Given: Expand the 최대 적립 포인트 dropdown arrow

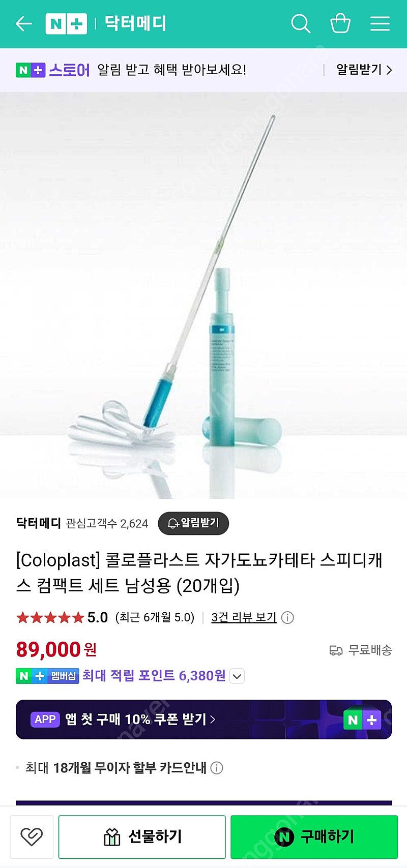Looking at the screenshot, I should click(x=237, y=676).
